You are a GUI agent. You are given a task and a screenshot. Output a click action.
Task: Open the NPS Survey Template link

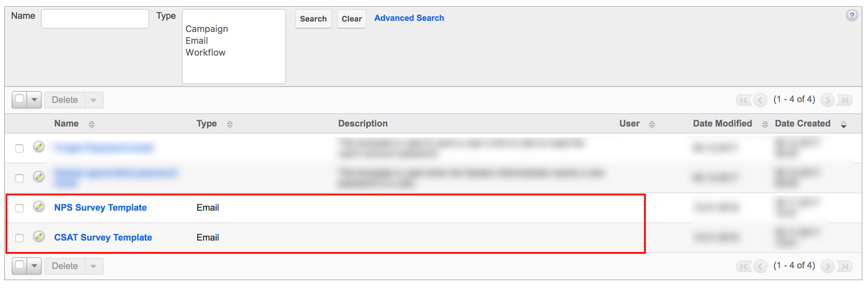[x=100, y=208]
